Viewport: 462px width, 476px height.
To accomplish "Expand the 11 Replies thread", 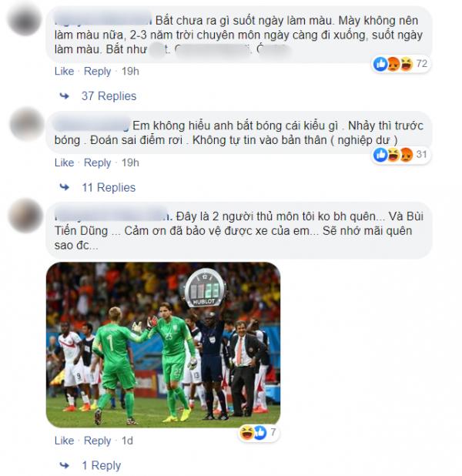I will [x=109, y=188].
